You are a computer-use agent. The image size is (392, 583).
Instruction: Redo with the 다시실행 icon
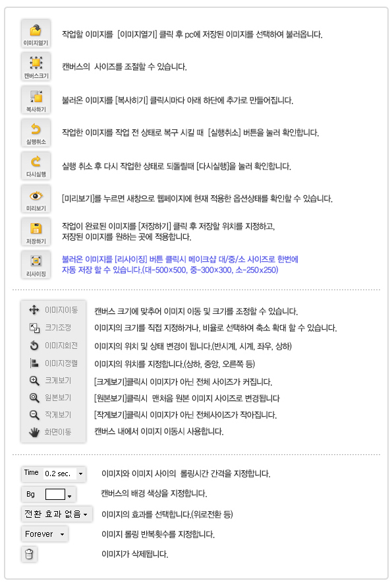click(36, 166)
